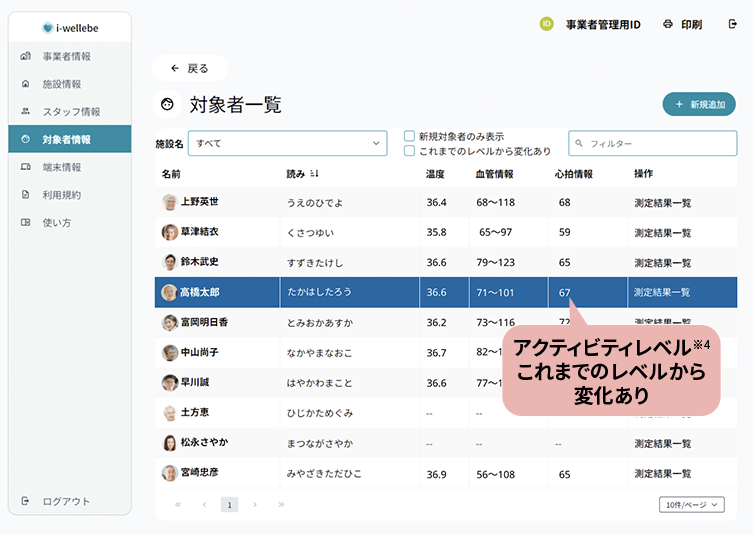
Task: Click avatar of 鈴木武史
Action: coord(170,262)
